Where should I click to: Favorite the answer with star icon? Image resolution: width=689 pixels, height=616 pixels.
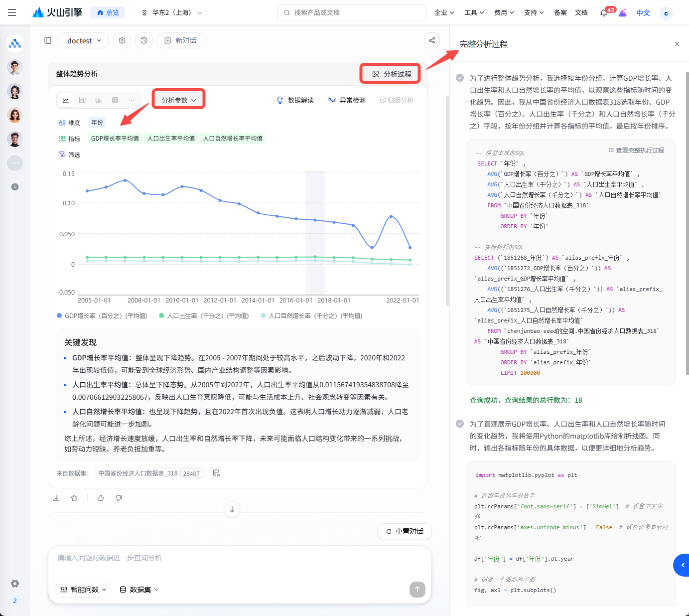tap(74, 498)
